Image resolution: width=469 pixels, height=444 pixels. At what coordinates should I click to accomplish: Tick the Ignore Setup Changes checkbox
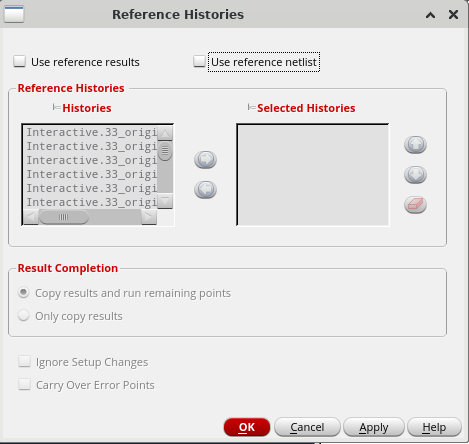click(x=24, y=361)
